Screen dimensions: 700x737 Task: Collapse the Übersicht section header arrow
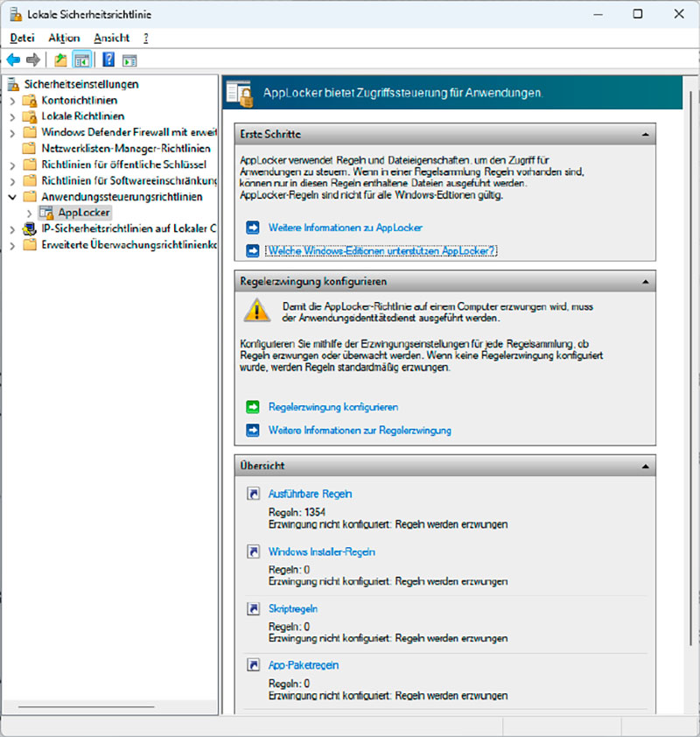(x=645, y=467)
